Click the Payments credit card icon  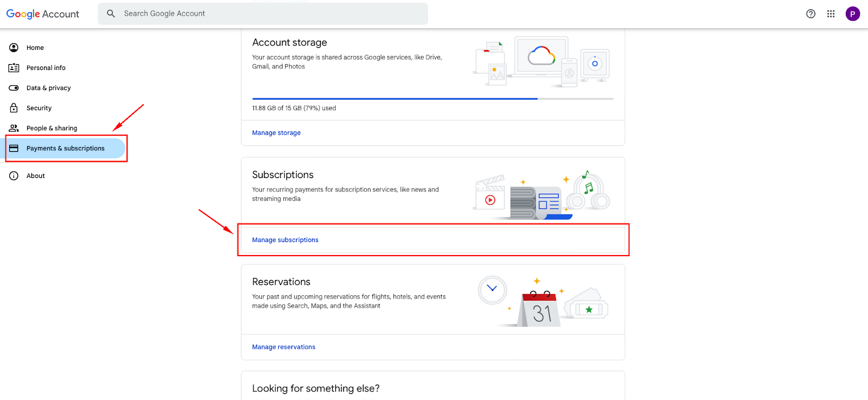14,148
